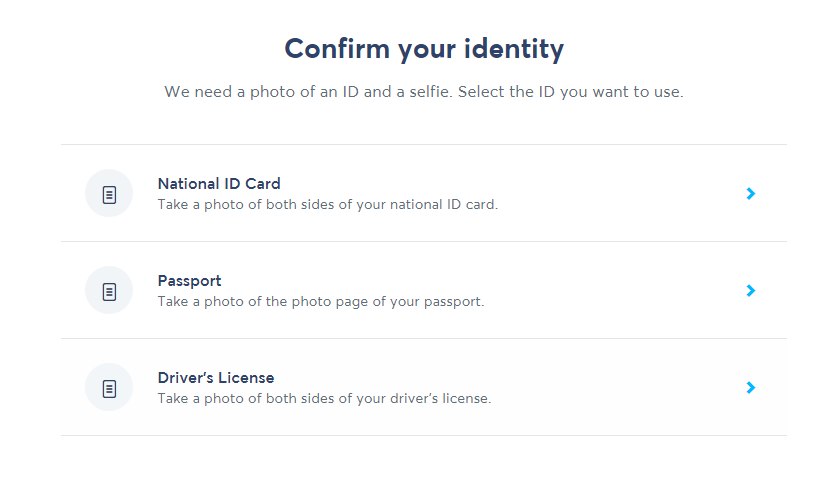Click the gray circle behind Passport icon
Viewport: 820px width, 501px height.
pos(109,290)
